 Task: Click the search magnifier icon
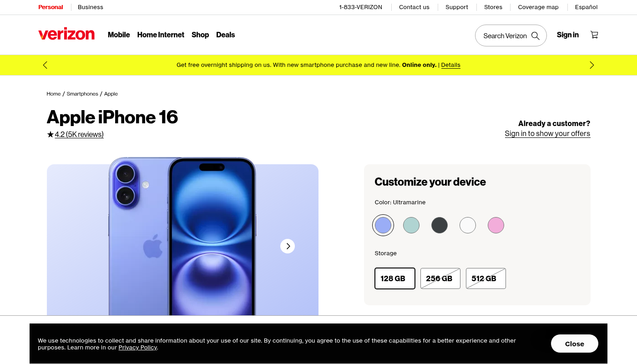(x=536, y=36)
